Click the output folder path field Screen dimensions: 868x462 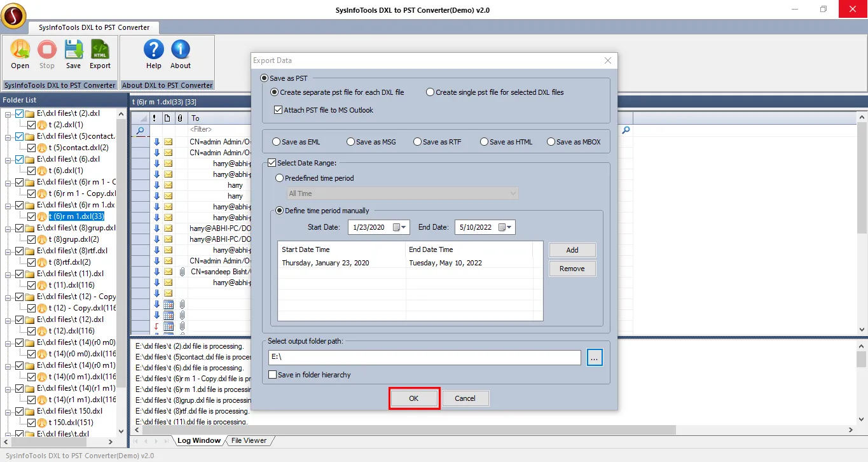tap(425, 358)
